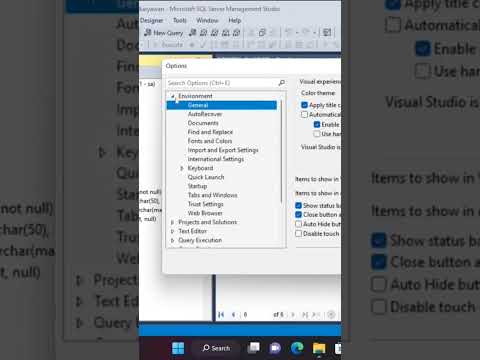This screenshot has height=360, width=480.
Task: Go to the next record in the grid navigator
Action: point(293,314)
